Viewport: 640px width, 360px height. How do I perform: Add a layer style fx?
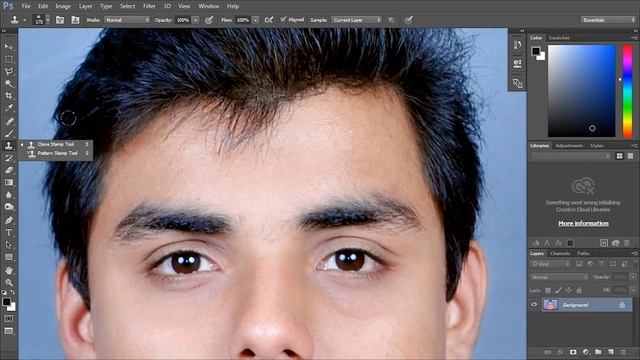[560, 352]
